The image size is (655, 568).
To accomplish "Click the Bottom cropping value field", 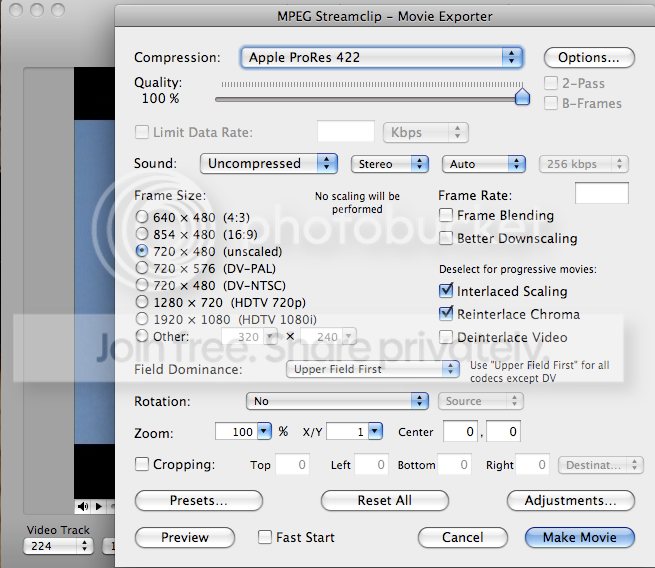I will [454, 464].
